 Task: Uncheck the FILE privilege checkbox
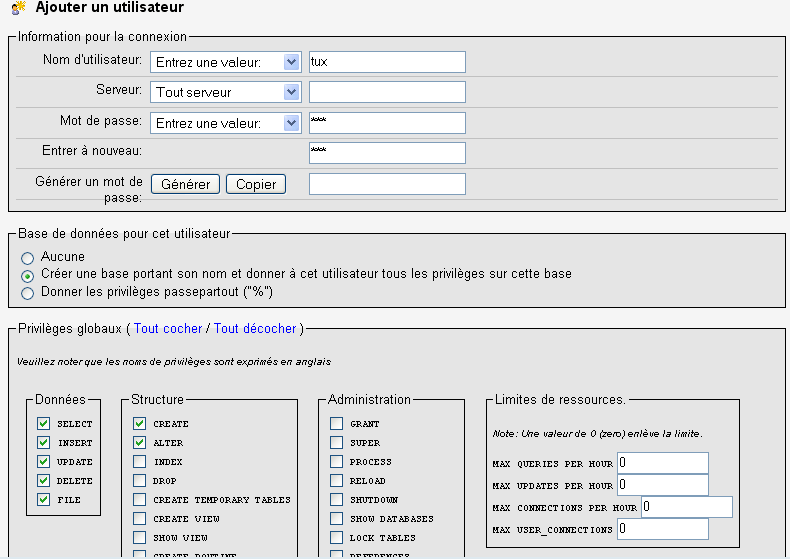pyautogui.click(x=43, y=500)
